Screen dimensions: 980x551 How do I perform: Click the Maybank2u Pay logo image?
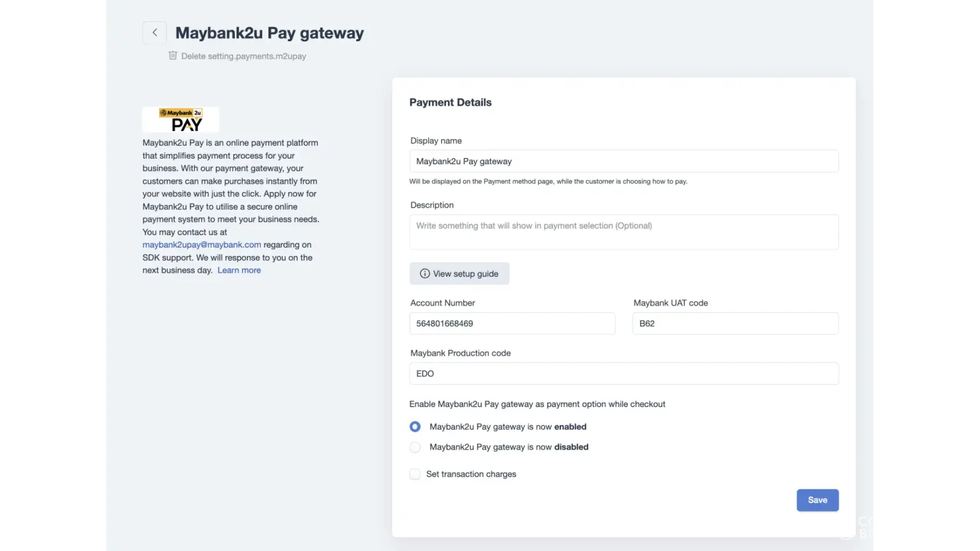pos(181,120)
